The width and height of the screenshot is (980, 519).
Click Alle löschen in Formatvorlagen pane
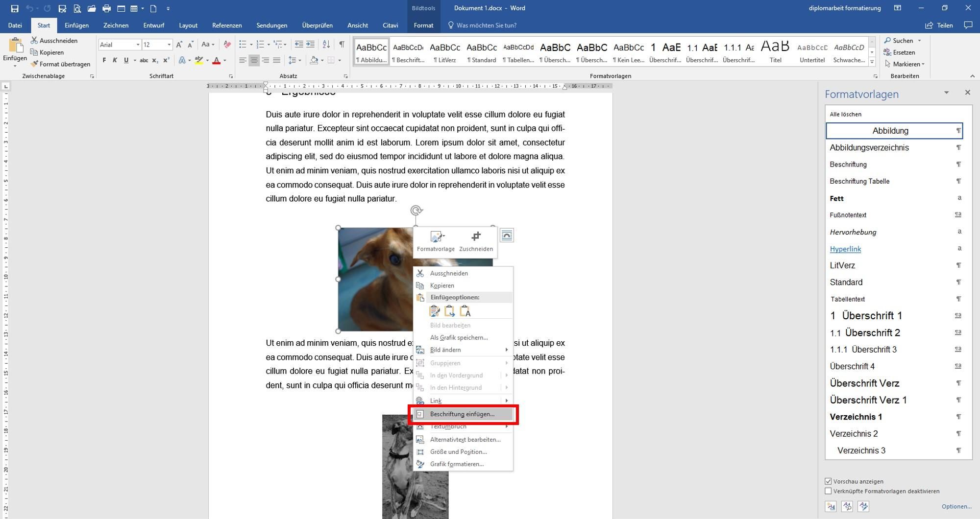pyautogui.click(x=845, y=114)
